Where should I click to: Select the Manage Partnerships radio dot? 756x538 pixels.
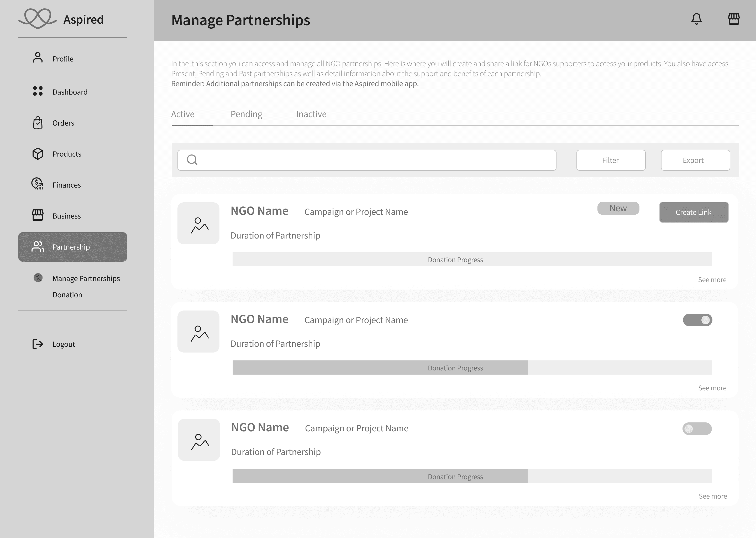(38, 278)
